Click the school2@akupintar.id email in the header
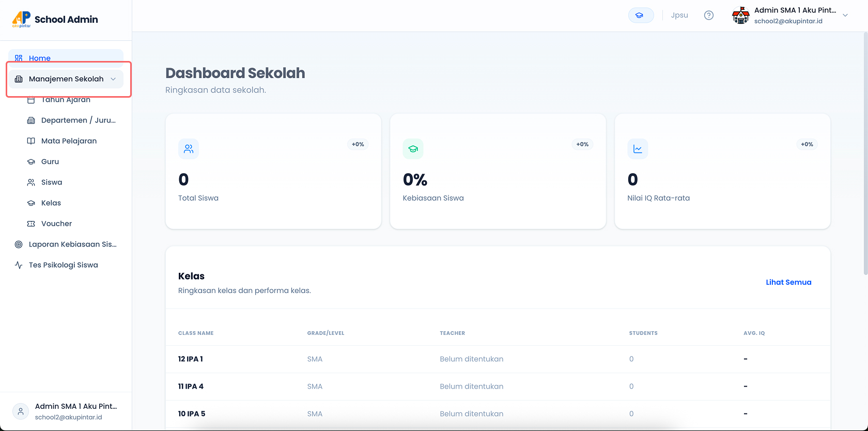 [x=788, y=21]
